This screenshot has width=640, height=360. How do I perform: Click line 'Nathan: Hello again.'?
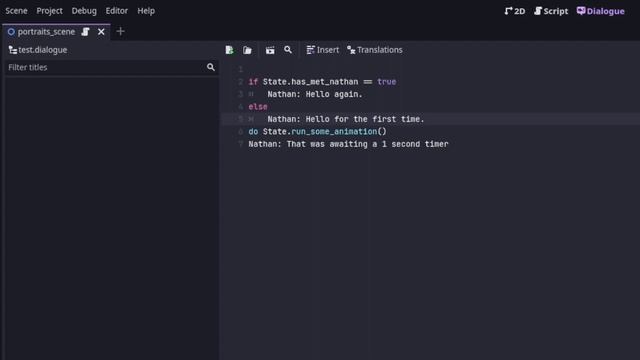[x=315, y=94]
